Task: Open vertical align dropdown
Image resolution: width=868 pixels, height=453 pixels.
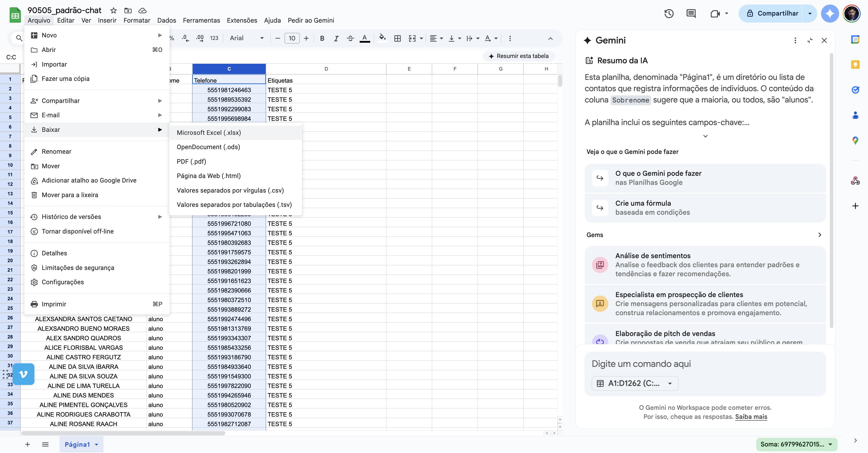Action: point(455,38)
